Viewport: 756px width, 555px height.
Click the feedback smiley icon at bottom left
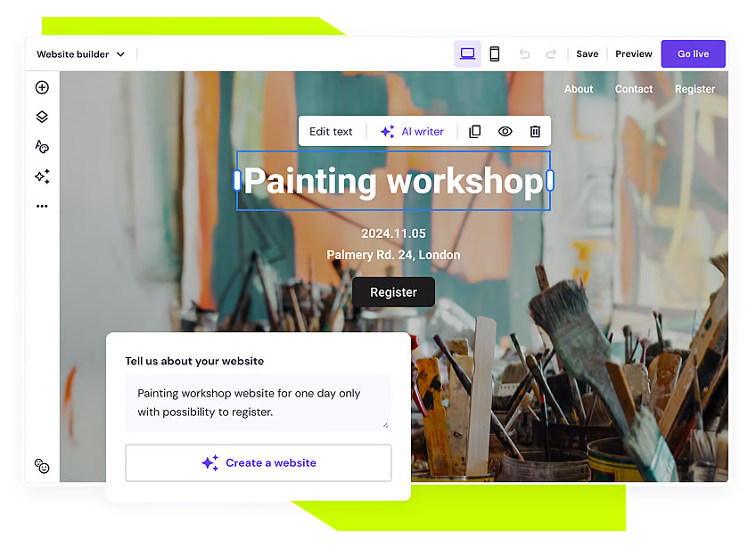42,465
